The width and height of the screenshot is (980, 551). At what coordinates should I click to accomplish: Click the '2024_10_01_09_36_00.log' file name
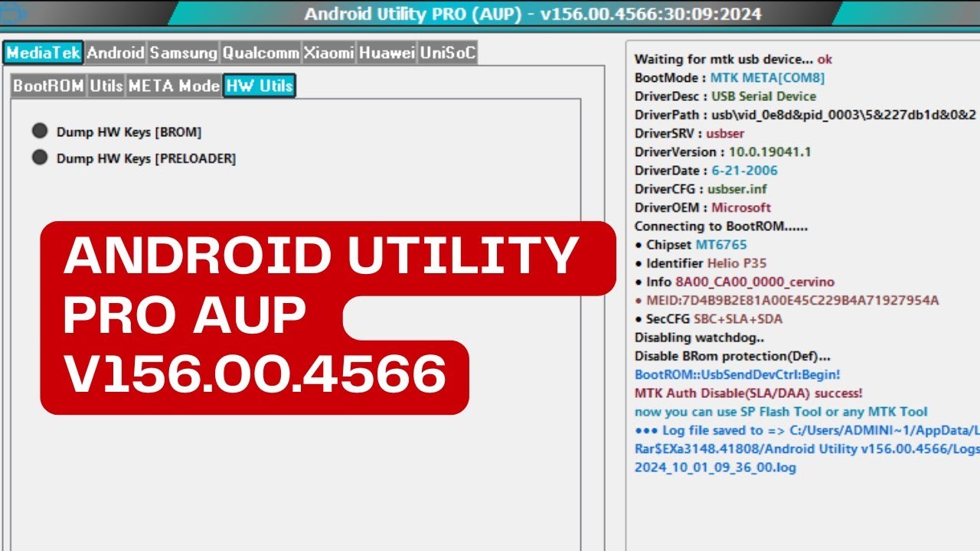715,468
